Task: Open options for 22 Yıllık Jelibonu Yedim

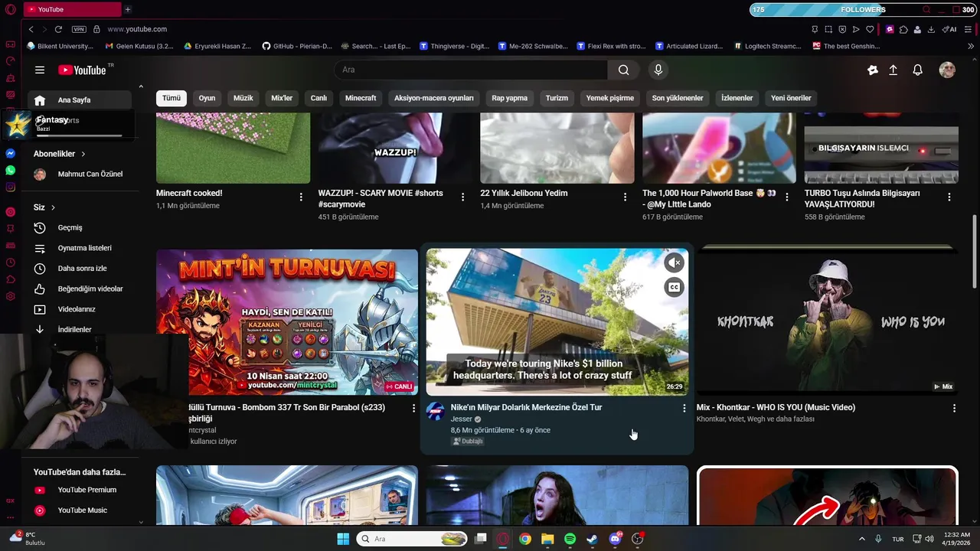Action: click(625, 197)
